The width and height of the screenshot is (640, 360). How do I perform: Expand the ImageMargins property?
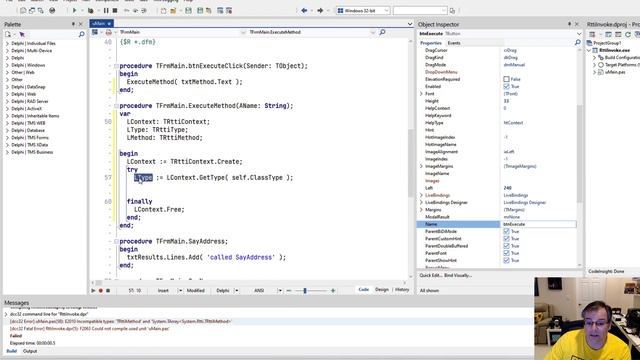pyautogui.click(x=421, y=166)
